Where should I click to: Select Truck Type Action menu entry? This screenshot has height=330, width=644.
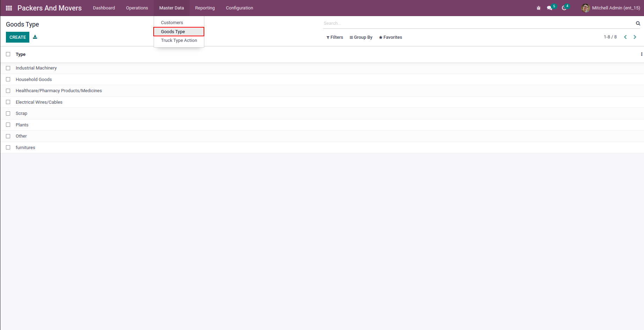[179, 41]
